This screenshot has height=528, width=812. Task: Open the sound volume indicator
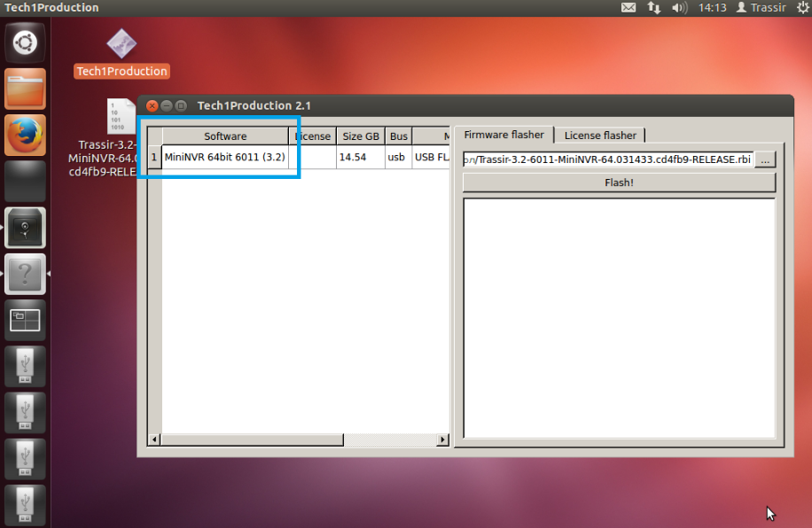point(679,7)
